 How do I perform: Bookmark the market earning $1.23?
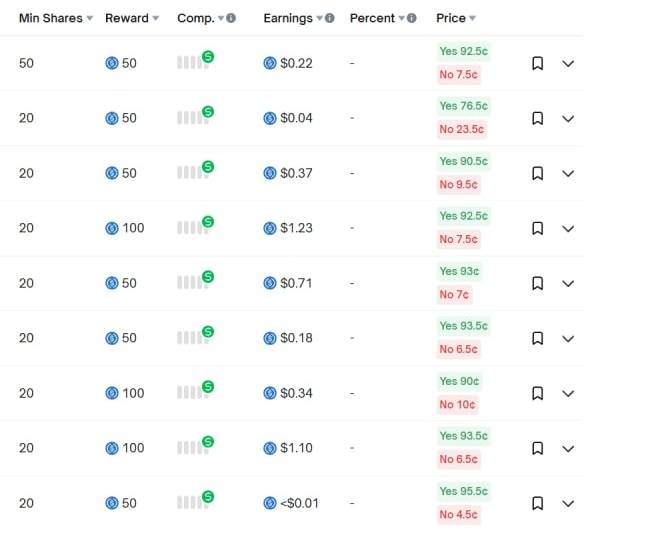(537, 228)
